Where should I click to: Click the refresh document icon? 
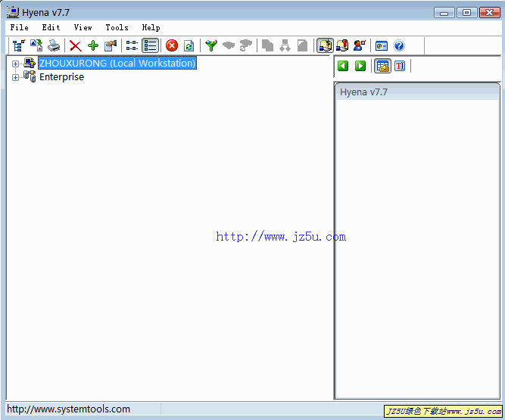[x=189, y=45]
